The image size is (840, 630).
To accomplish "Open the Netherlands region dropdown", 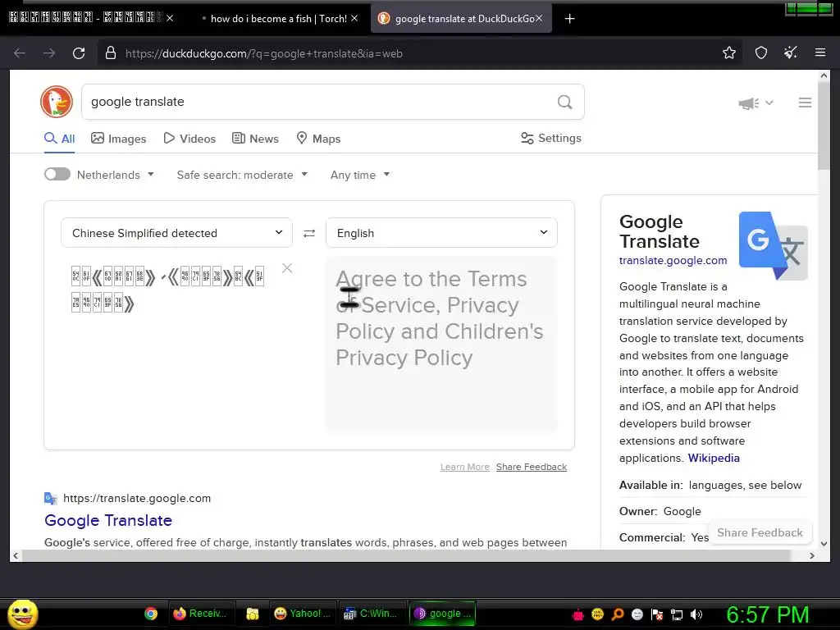I will pos(115,175).
